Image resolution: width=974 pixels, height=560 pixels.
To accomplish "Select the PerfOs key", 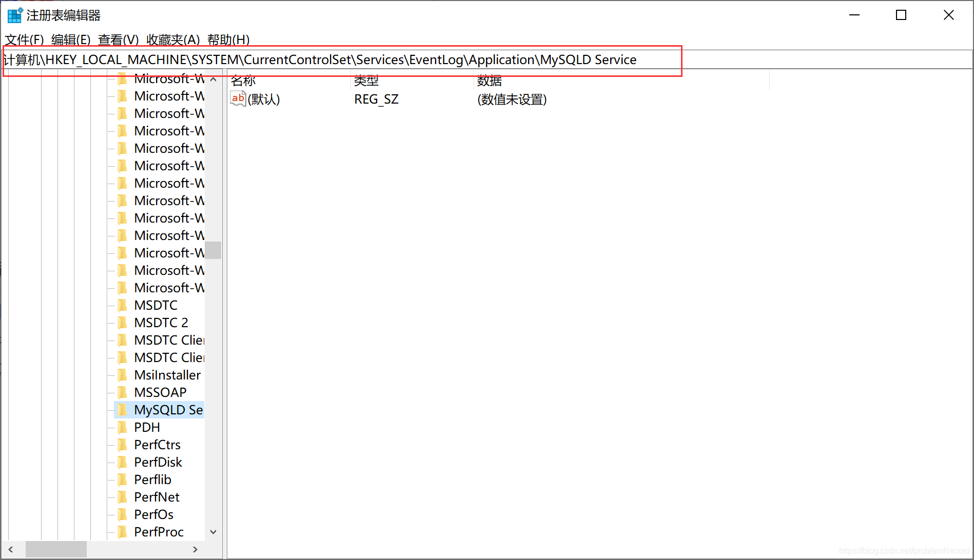I will point(153,515).
